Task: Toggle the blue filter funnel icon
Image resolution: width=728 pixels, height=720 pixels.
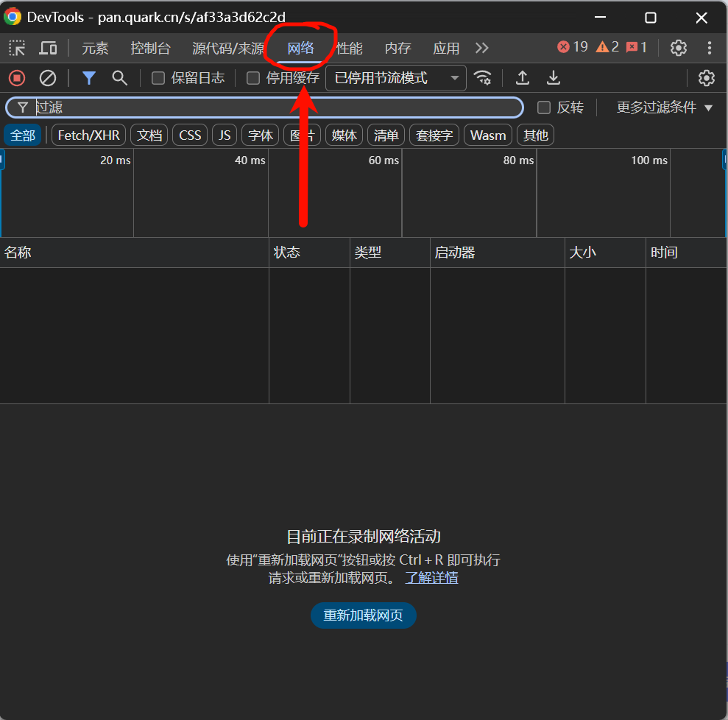Action: click(x=88, y=78)
